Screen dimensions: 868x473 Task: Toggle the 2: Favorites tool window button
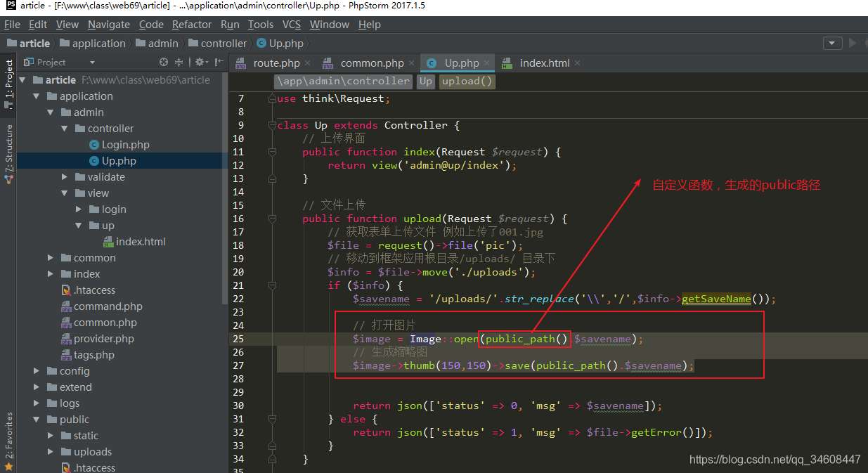tap(8, 441)
